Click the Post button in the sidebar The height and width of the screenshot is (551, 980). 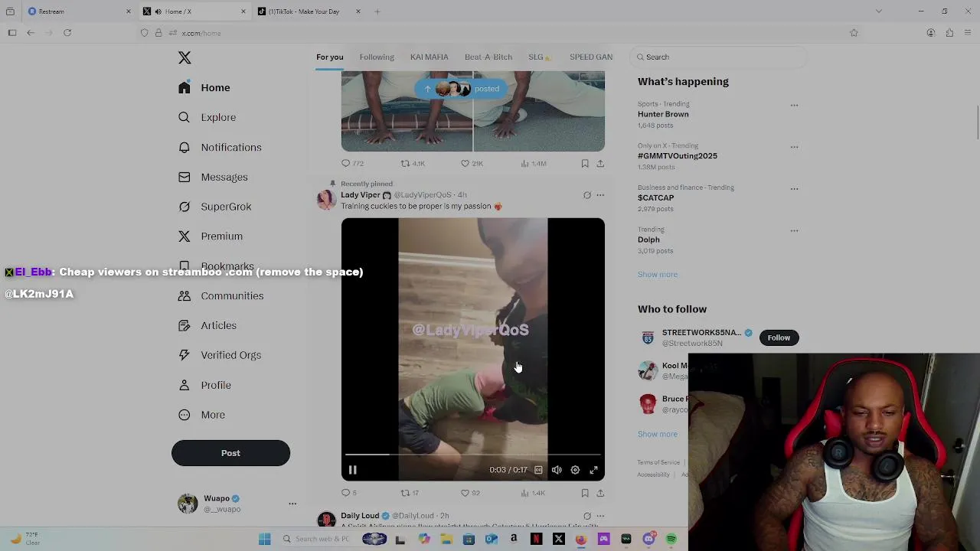(x=230, y=453)
